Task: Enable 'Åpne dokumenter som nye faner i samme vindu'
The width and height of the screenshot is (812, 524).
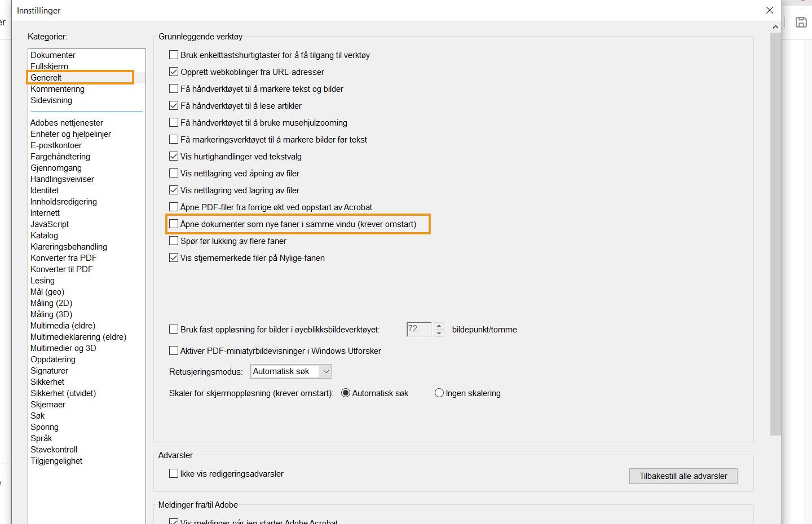Action: tap(174, 224)
